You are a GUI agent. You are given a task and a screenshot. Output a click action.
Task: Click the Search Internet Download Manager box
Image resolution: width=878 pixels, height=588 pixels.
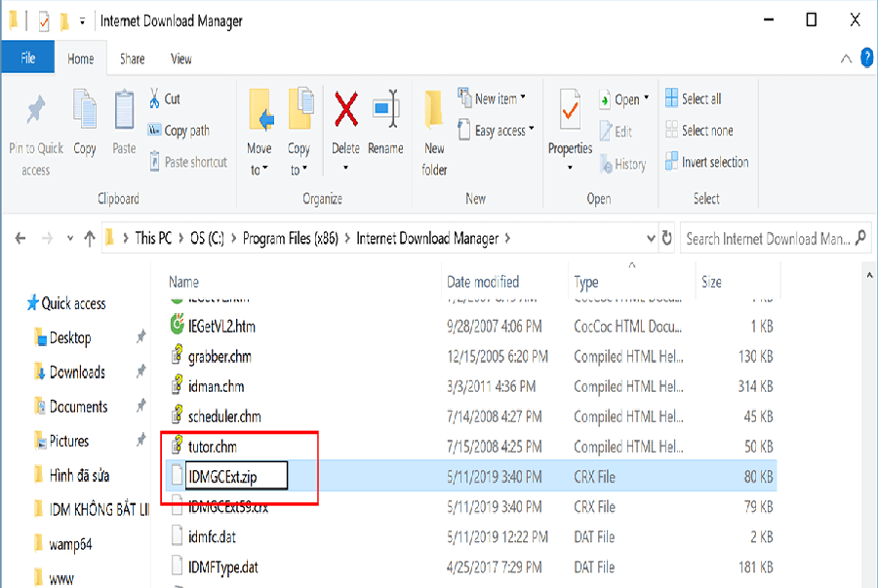click(x=777, y=238)
